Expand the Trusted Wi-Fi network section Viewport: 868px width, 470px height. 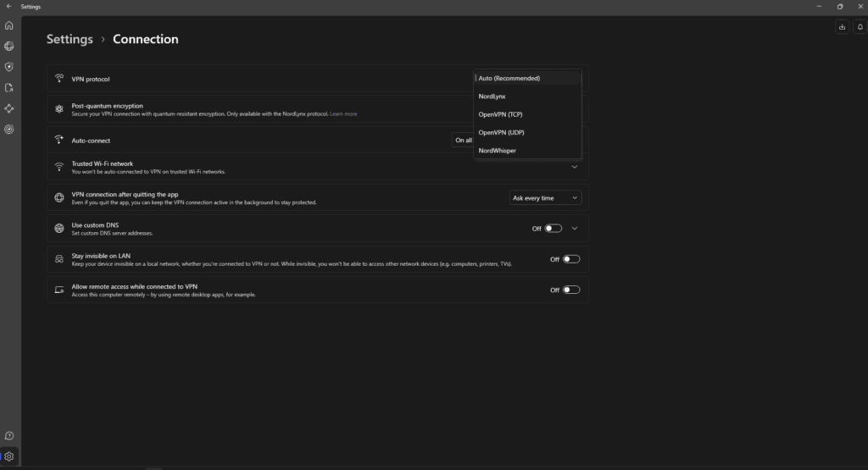tap(574, 168)
